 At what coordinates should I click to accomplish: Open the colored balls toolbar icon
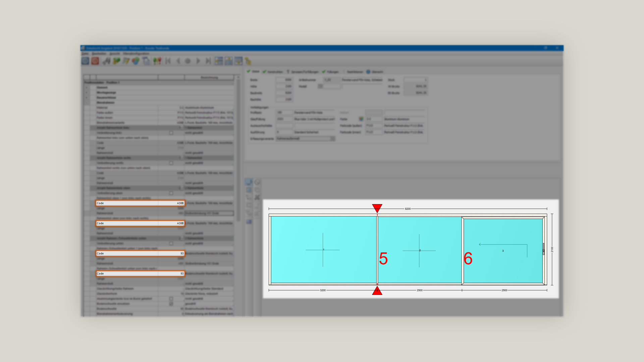point(136,61)
